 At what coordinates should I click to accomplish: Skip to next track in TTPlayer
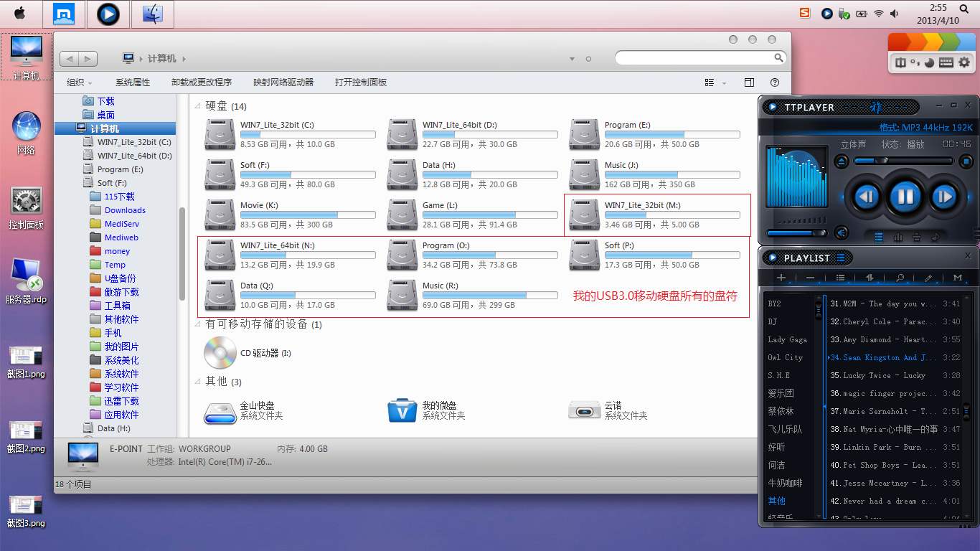click(944, 196)
